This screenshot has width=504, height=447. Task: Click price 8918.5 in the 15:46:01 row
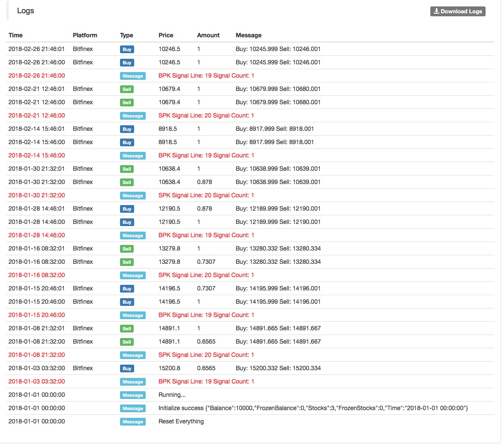pos(168,129)
